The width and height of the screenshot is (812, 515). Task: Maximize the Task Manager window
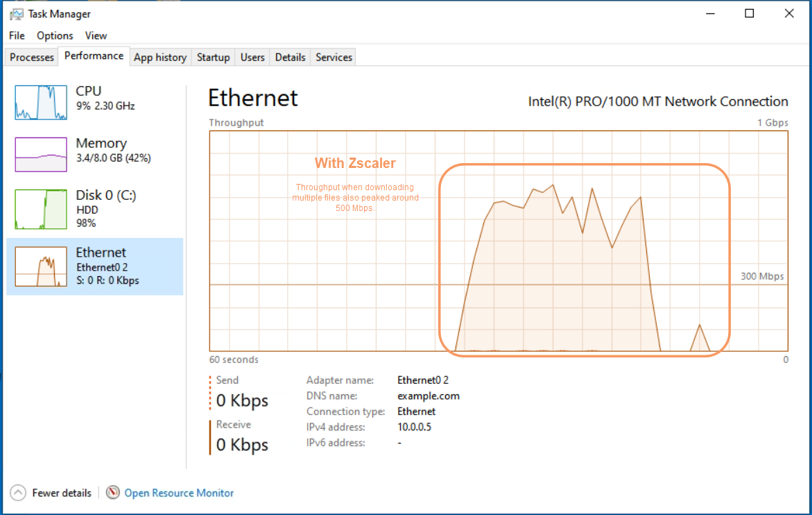[749, 13]
